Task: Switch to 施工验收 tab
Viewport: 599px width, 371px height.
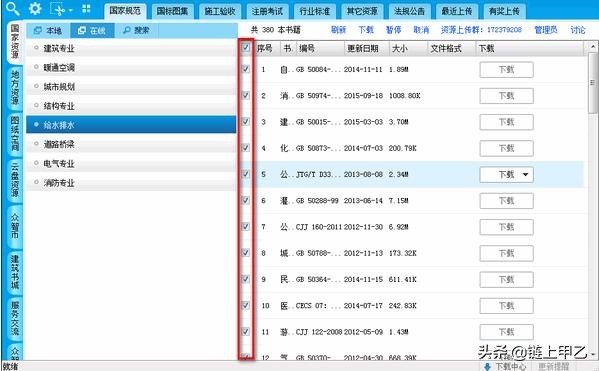Action: [220, 11]
